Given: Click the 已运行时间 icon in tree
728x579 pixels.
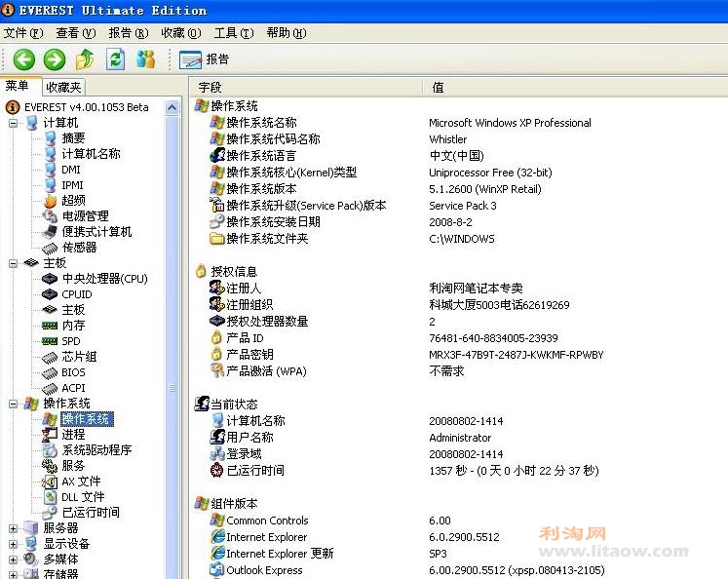Looking at the screenshot, I should (x=50, y=513).
